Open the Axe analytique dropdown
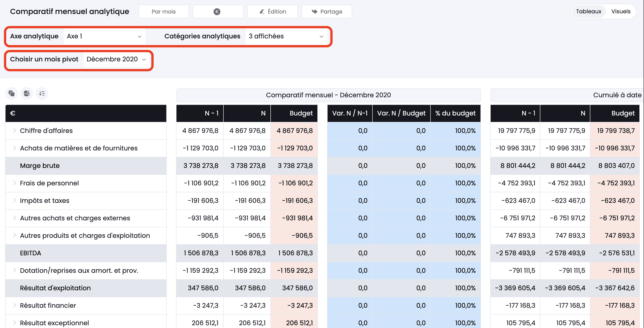 click(x=105, y=36)
